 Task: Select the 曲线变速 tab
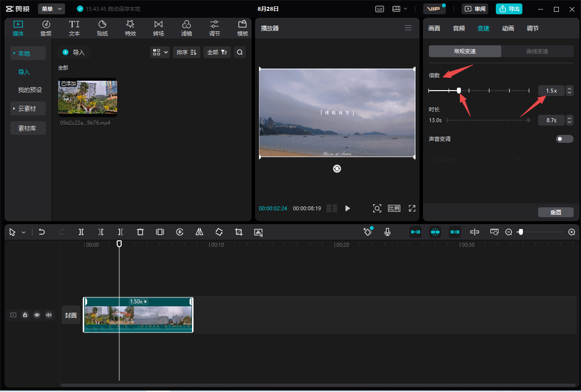[x=537, y=51]
